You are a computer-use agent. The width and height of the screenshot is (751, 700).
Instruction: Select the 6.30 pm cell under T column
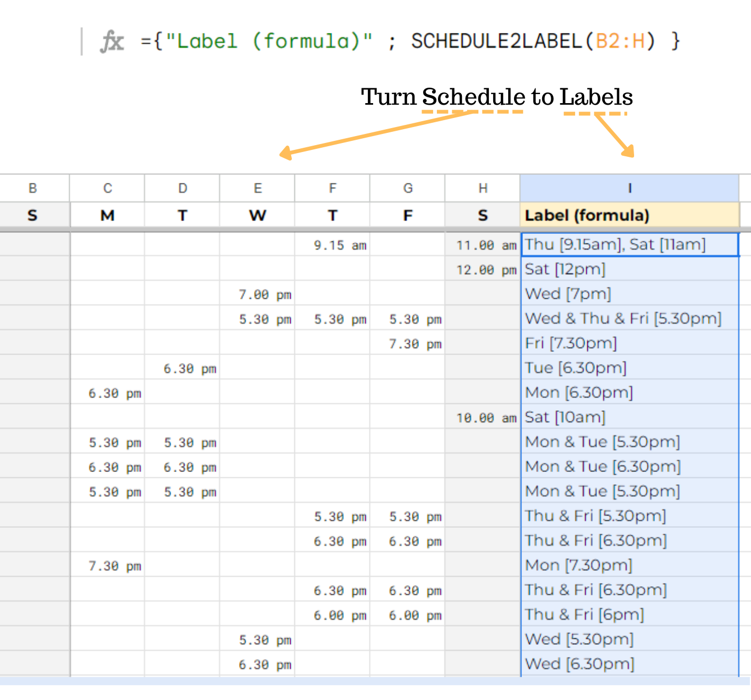[x=183, y=368]
